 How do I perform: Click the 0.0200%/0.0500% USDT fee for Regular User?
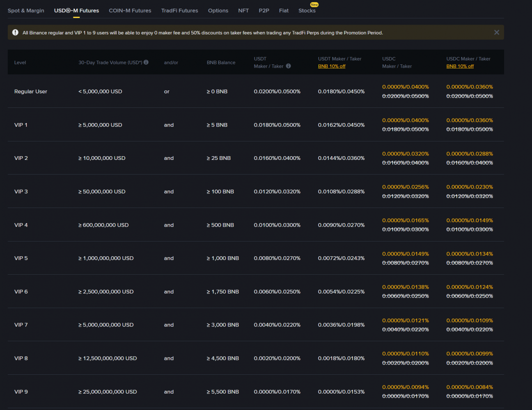[277, 91]
